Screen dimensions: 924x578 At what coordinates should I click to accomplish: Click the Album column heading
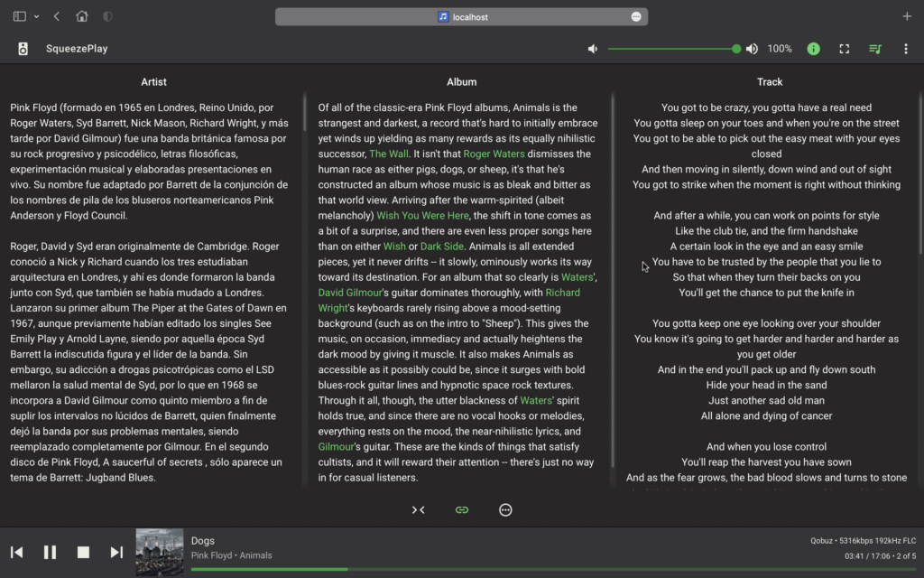(x=461, y=82)
